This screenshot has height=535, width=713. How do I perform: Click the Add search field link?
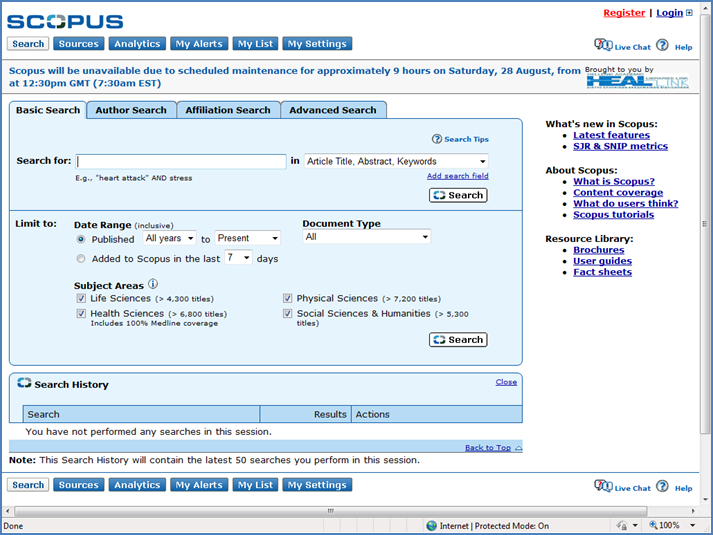tap(457, 176)
